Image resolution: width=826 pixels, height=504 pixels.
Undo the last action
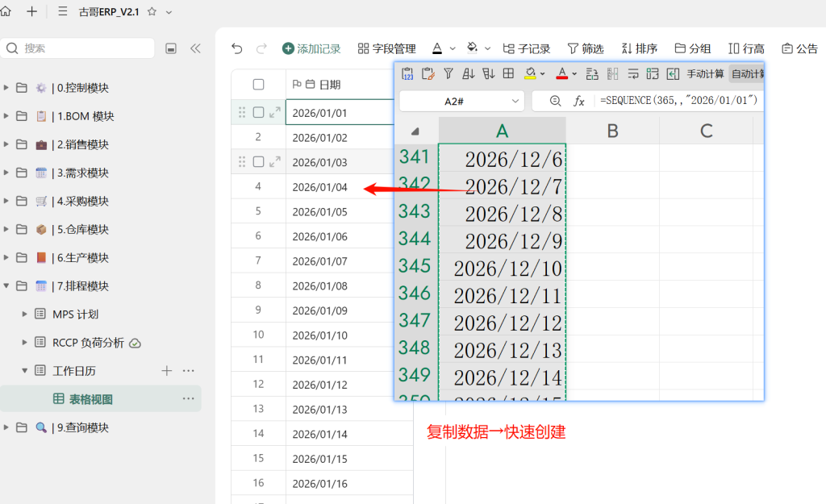pyautogui.click(x=237, y=49)
